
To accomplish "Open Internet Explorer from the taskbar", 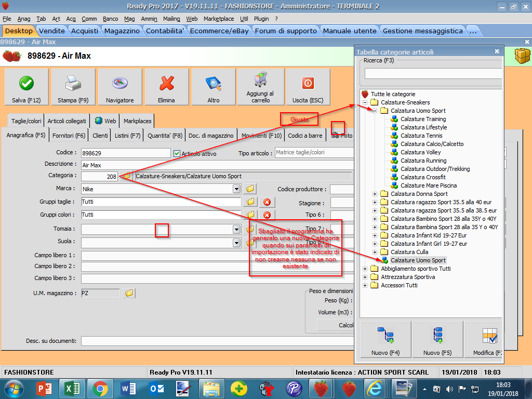I will click(374, 389).
